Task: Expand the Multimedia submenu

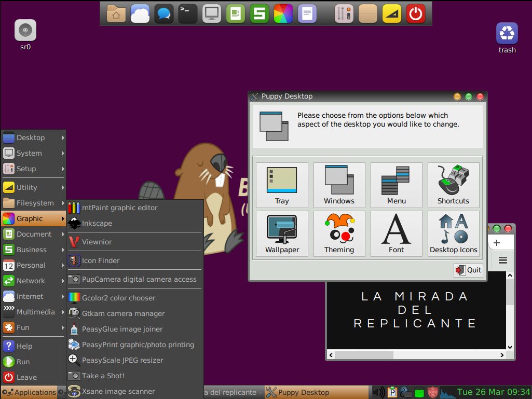Action: (x=33, y=312)
